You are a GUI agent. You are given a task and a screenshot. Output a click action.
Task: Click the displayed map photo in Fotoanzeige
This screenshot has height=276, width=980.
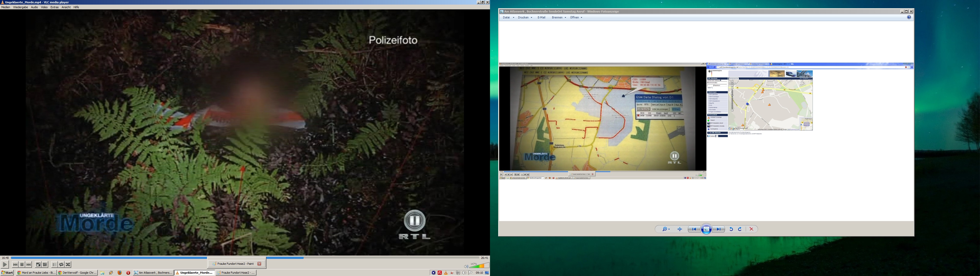[706, 121]
